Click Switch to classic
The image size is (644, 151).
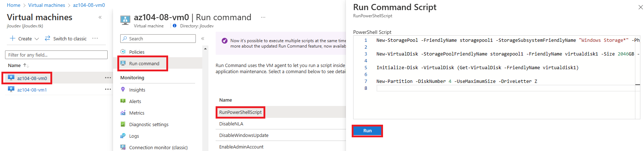[66, 39]
